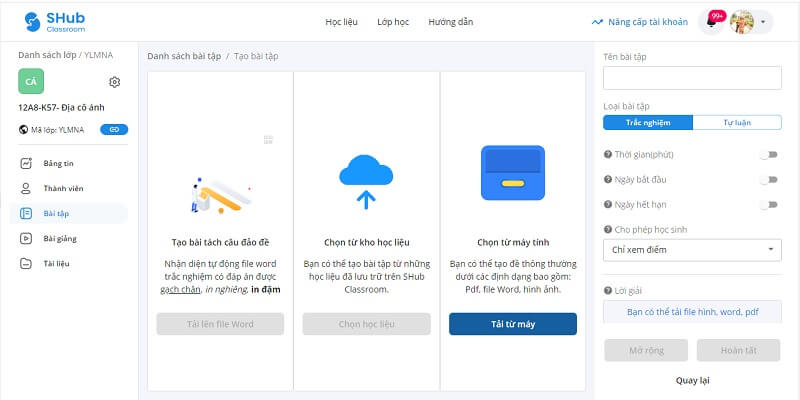Click the Chọn từ máy tính heading

513,242
